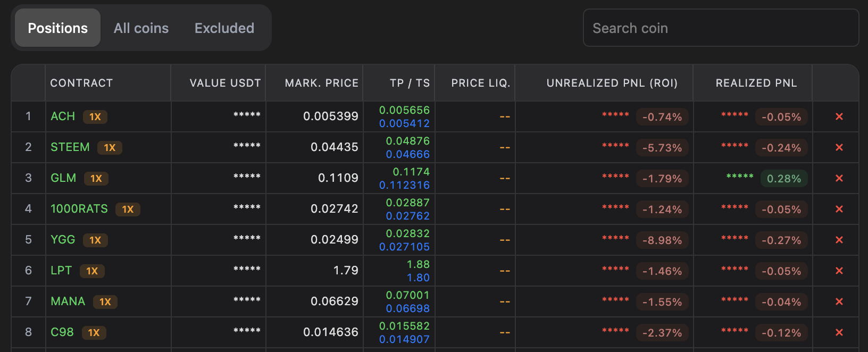The width and height of the screenshot is (868, 352).
Task: Sort by the REALIZED PNL column header
Action: pos(756,83)
